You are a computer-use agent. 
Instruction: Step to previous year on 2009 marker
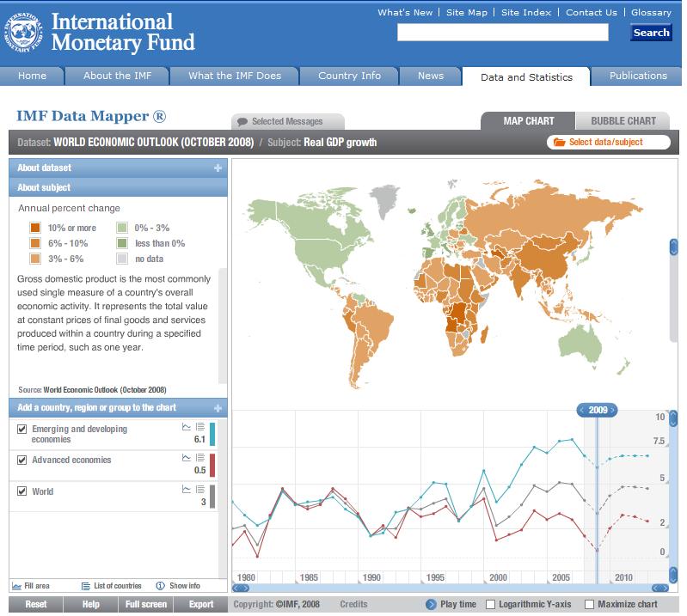(x=582, y=410)
